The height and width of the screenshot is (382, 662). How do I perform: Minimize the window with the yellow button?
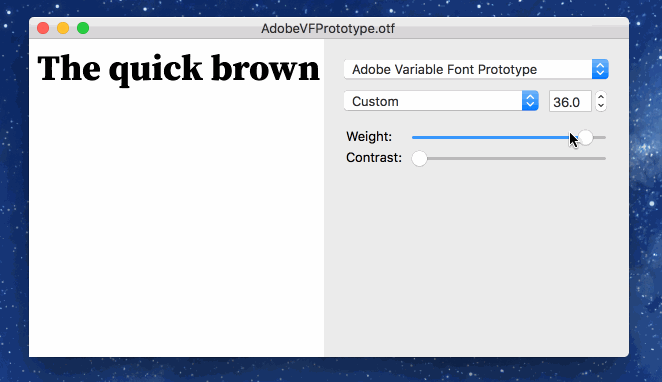tap(63, 28)
